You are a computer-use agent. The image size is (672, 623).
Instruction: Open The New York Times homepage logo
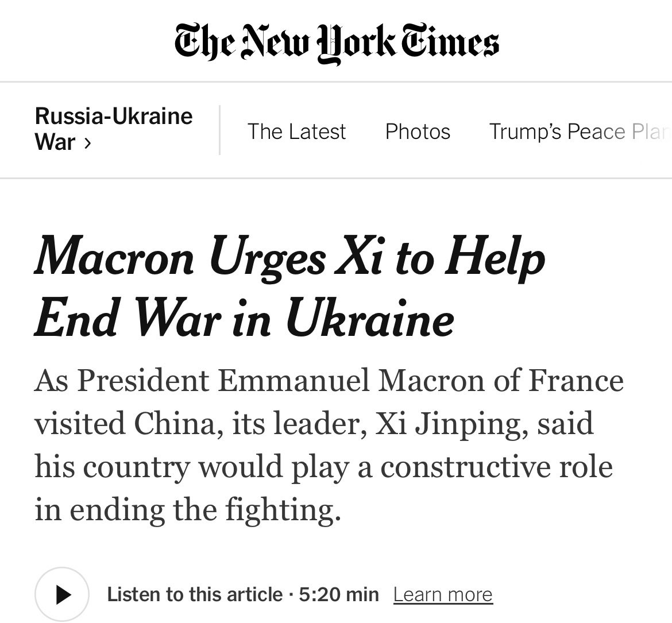click(337, 43)
